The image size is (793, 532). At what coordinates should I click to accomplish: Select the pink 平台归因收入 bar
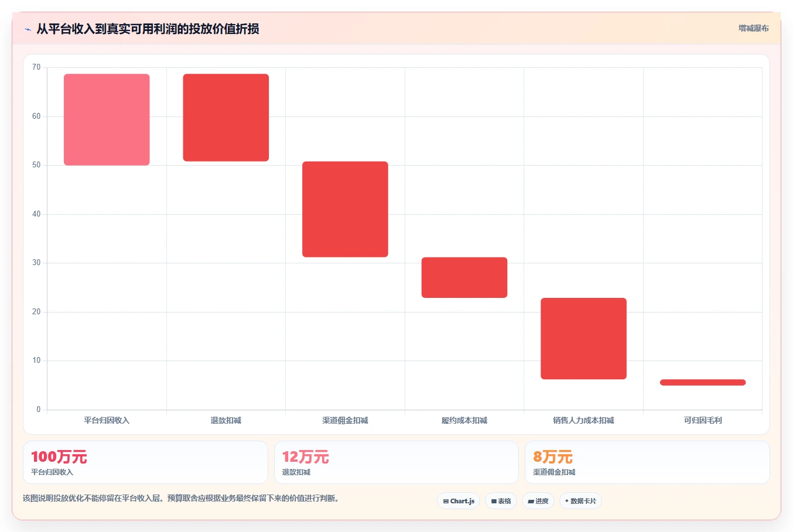[x=107, y=119]
